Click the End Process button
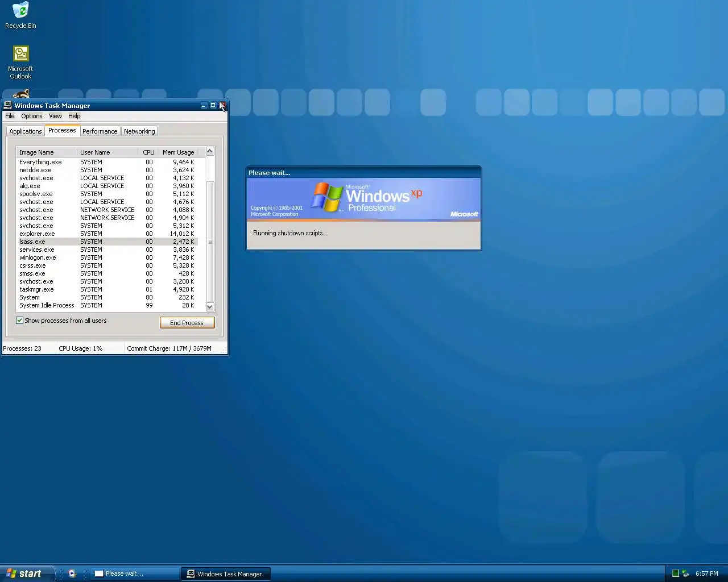 point(187,323)
